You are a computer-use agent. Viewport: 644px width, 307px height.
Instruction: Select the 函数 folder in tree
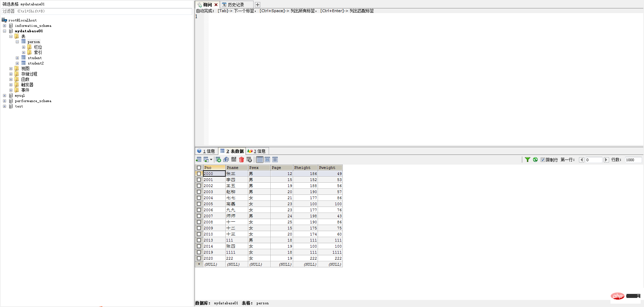coord(25,79)
